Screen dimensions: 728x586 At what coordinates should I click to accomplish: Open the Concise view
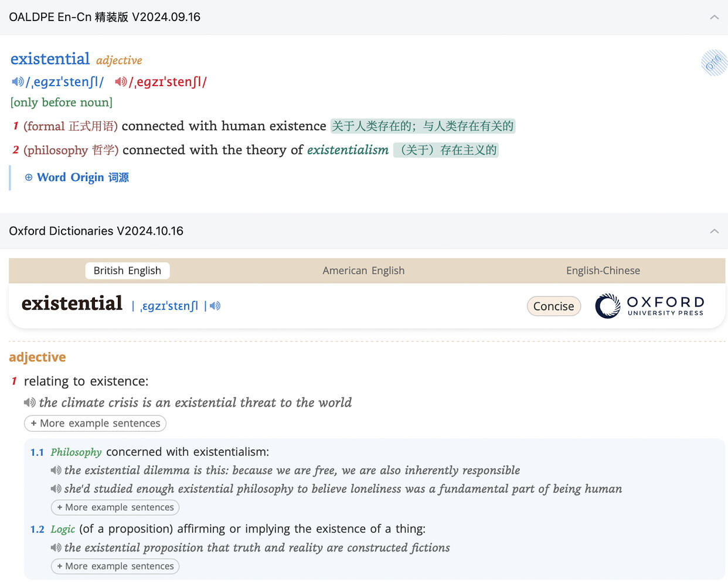click(553, 306)
